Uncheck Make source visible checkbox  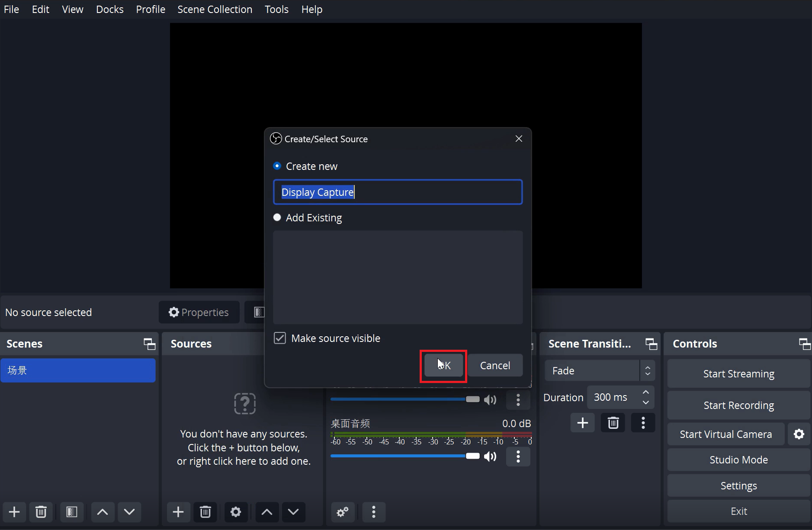(x=280, y=338)
